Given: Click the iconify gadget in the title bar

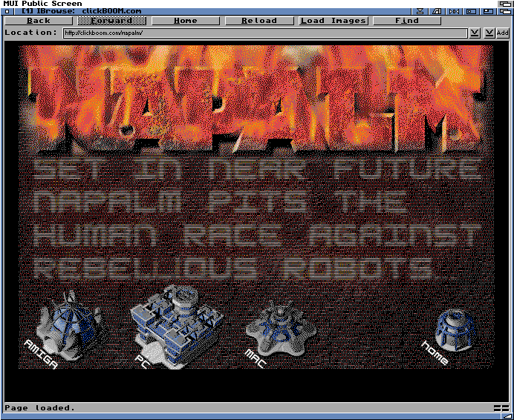Looking at the screenshot, I should [x=420, y=11].
